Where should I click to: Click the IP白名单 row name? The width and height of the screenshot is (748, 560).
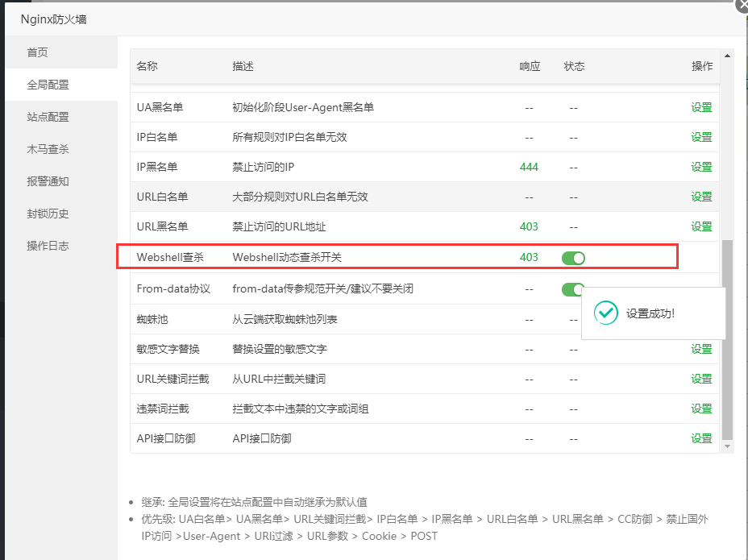(x=157, y=137)
